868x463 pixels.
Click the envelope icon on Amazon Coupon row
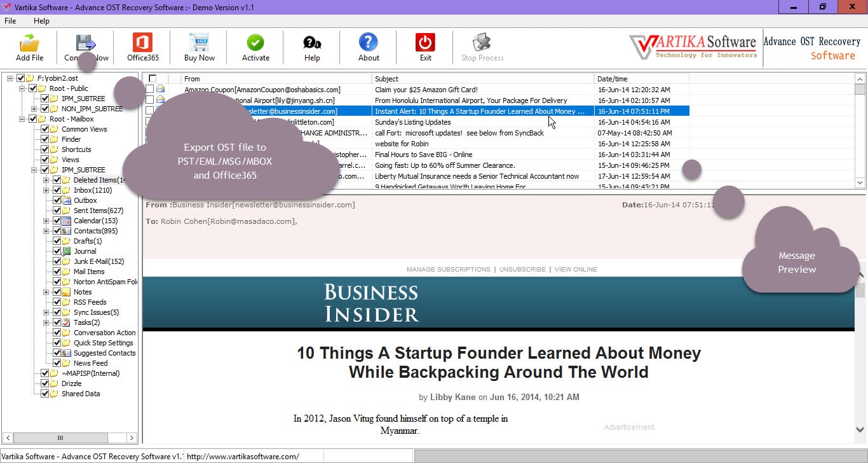tap(161, 90)
